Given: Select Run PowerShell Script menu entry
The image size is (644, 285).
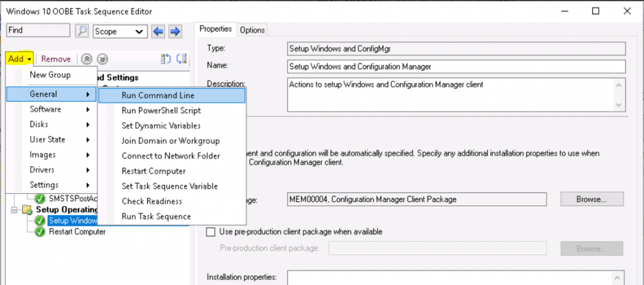Looking at the screenshot, I should tap(162, 111).
